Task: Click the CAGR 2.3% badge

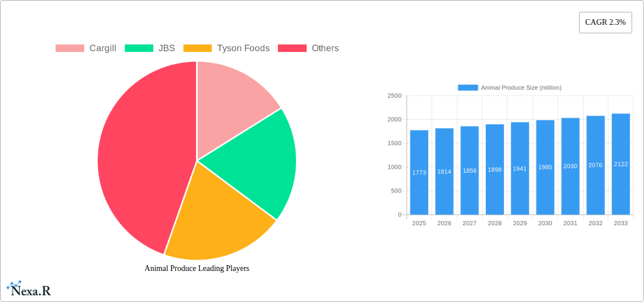Action: tap(606, 23)
